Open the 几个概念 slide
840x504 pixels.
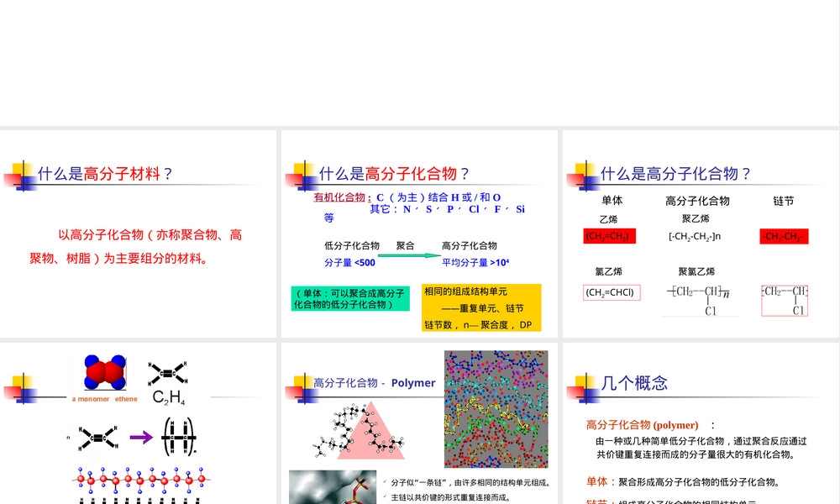pos(701,423)
